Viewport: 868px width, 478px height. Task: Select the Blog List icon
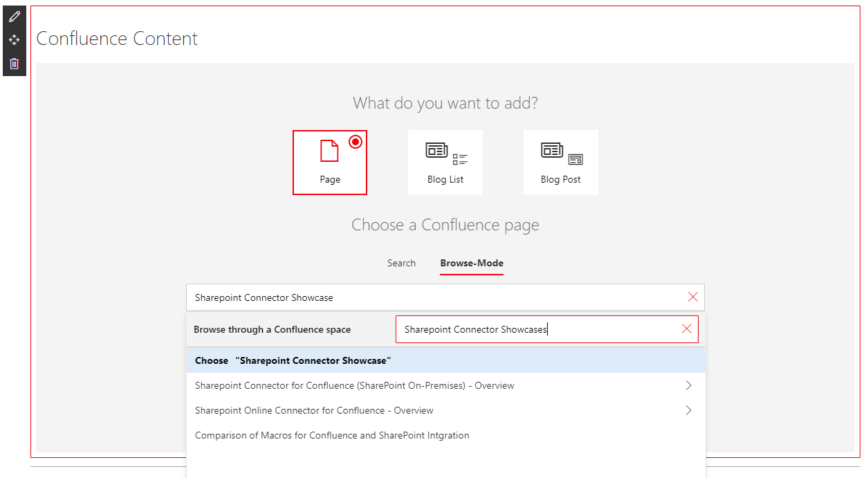(445, 151)
